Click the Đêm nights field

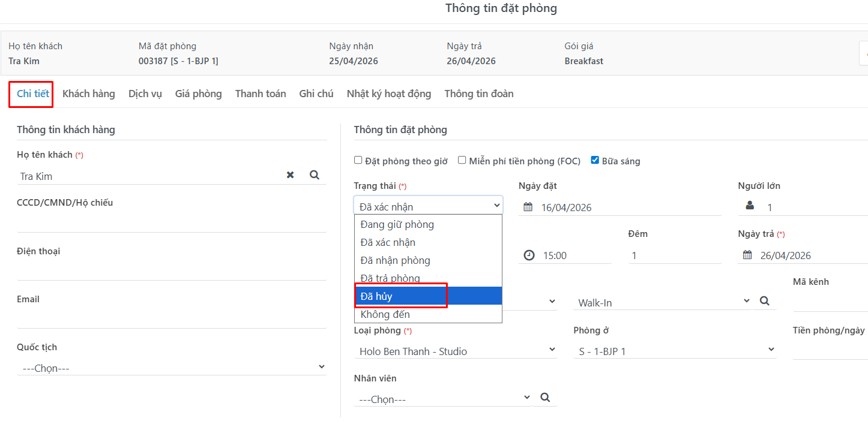pyautogui.click(x=675, y=255)
